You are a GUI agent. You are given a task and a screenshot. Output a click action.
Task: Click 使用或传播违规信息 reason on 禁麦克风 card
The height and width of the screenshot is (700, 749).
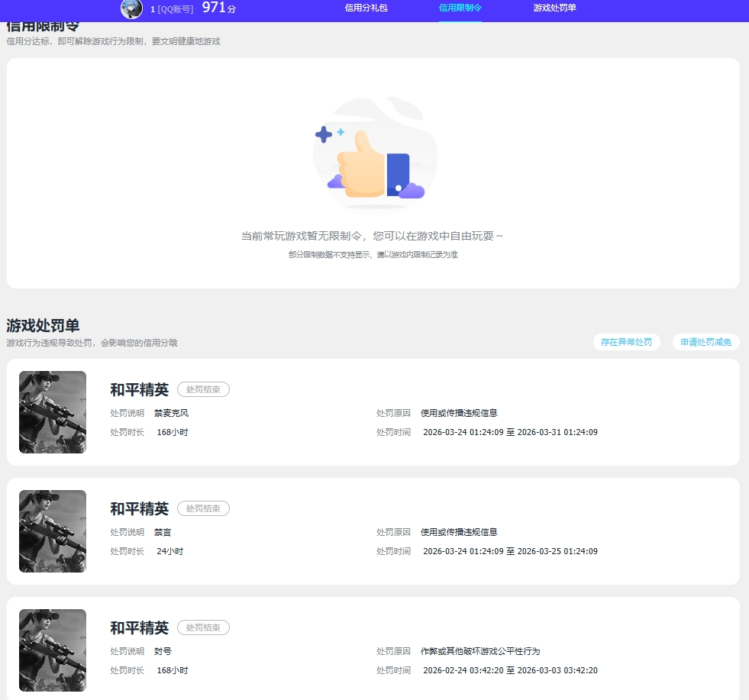tap(459, 413)
